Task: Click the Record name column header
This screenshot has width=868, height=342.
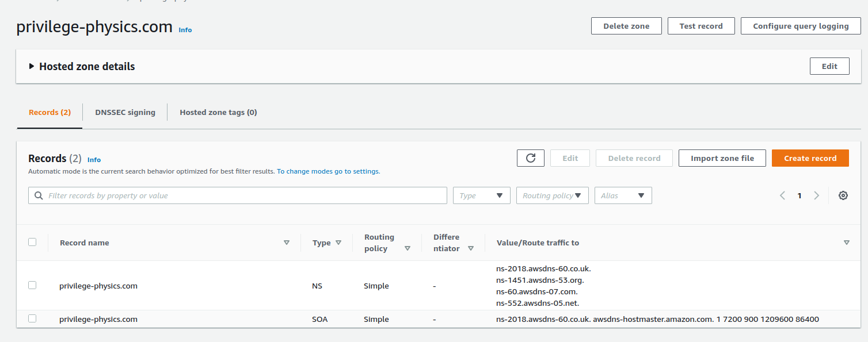Action: point(85,243)
